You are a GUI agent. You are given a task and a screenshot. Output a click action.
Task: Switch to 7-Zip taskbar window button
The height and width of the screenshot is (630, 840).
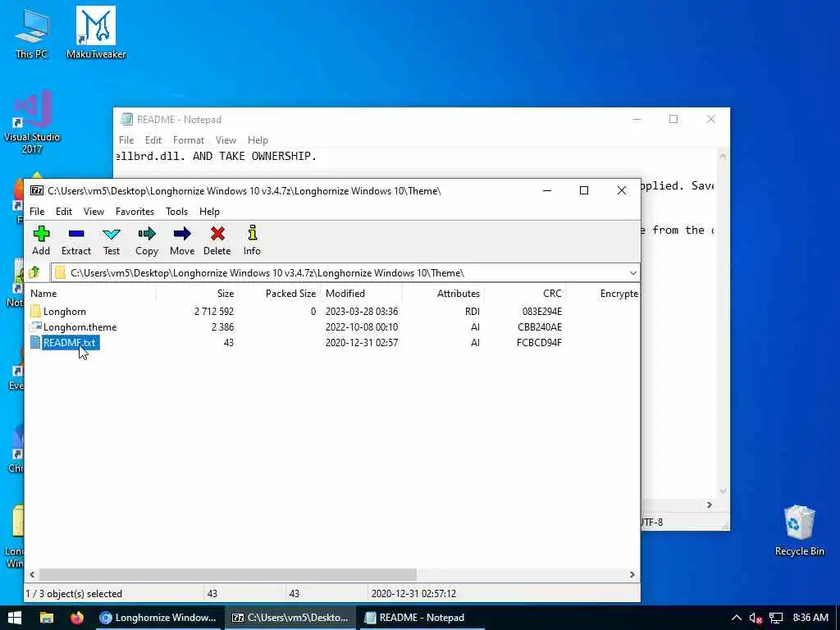290,618
